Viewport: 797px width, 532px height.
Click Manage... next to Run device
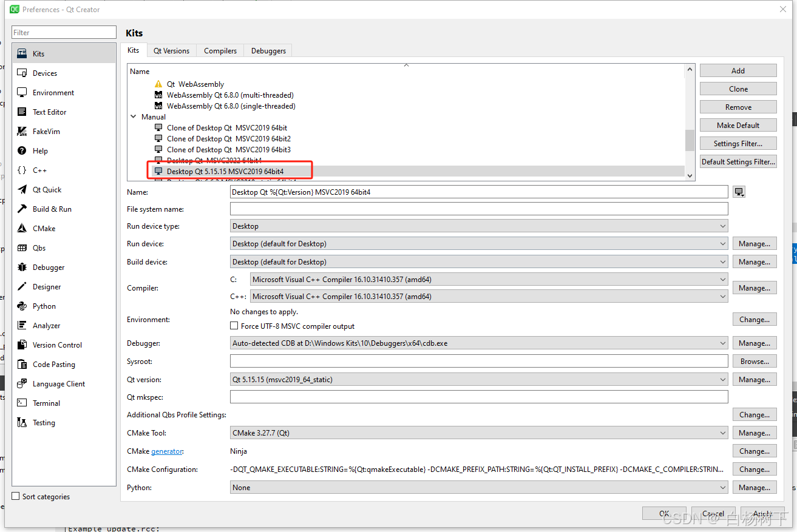755,244
